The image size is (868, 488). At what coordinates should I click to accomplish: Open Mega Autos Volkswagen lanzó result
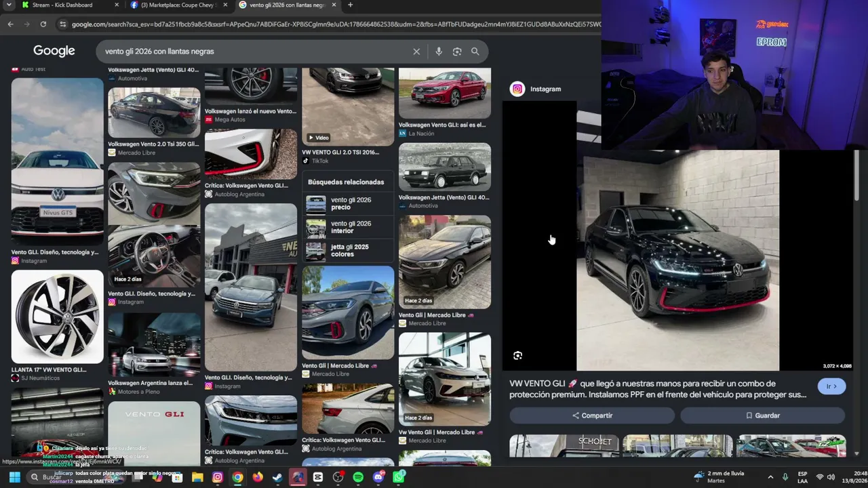pos(251,86)
